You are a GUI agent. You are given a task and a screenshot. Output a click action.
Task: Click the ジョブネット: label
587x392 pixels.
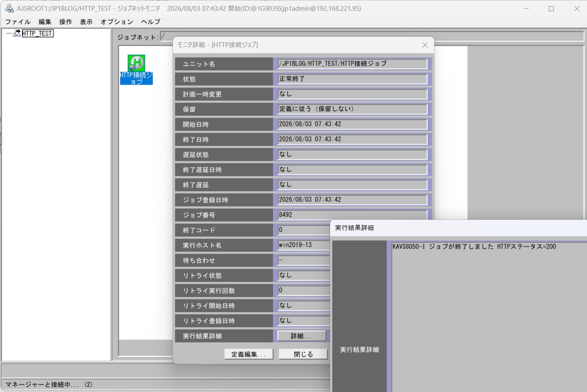138,37
